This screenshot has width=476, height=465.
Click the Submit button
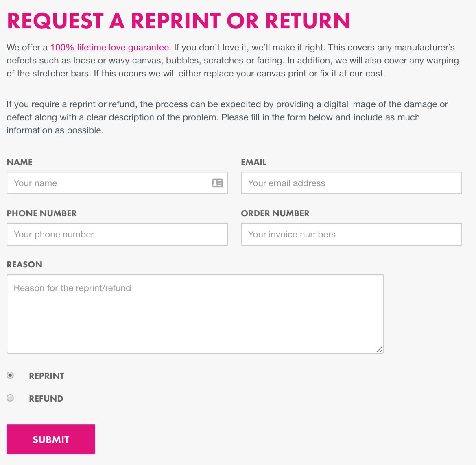[51, 439]
